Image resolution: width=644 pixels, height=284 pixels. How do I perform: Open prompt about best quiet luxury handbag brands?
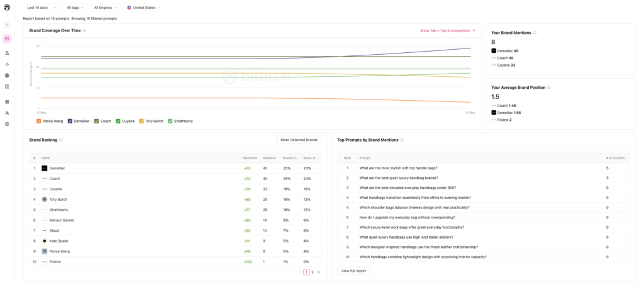click(398, 178)
